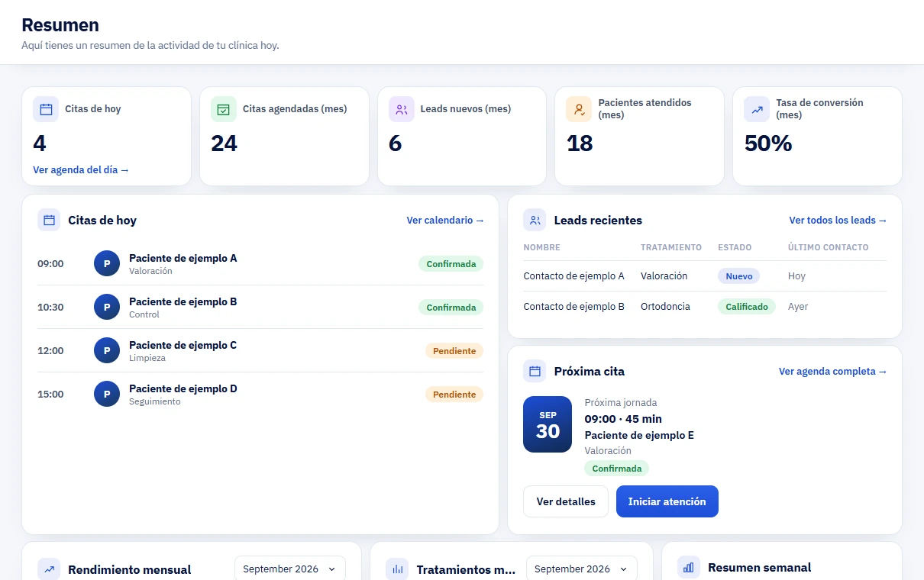924x580 pixels.
Task: Click the Iniciar atención button
Action: click(x=667, y=501)
